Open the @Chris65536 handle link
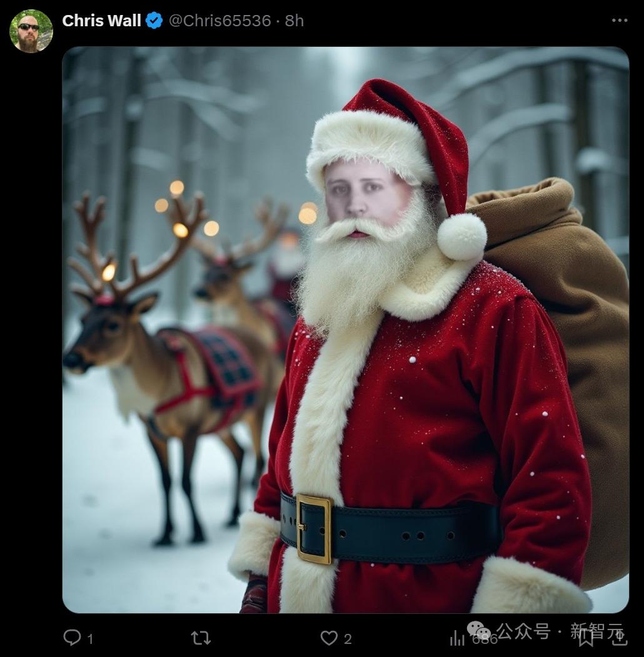 pyautogui.click(x=219, y=21)
